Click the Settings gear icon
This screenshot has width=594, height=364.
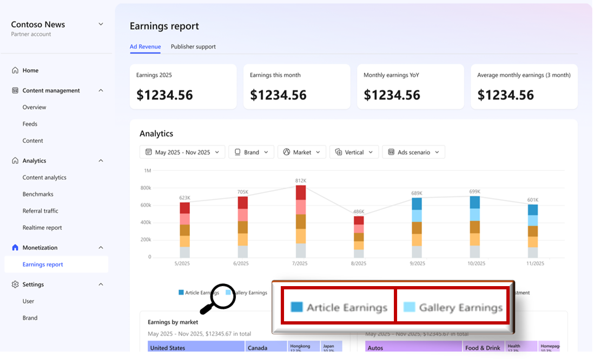[15, 284]
